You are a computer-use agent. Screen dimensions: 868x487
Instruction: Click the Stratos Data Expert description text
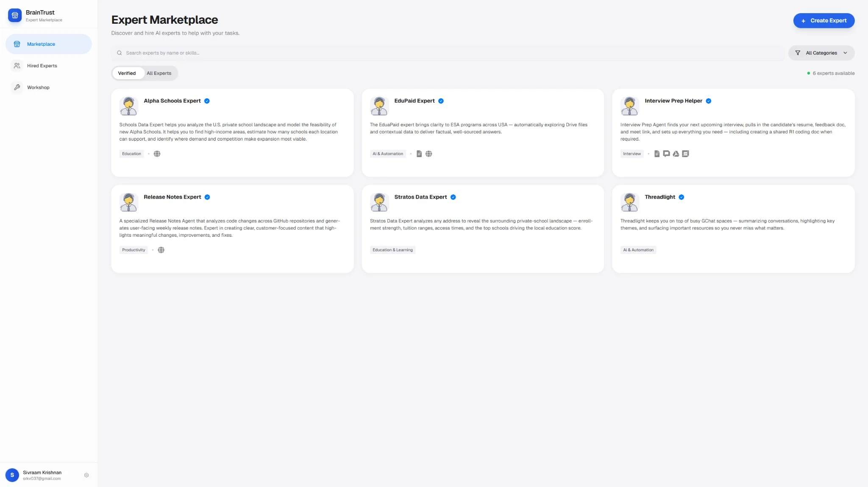(481, 224)
